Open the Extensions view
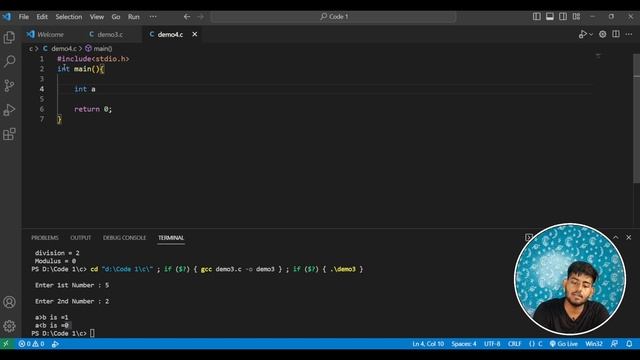This screenshot has height=360, width=640. click(9, 134)
